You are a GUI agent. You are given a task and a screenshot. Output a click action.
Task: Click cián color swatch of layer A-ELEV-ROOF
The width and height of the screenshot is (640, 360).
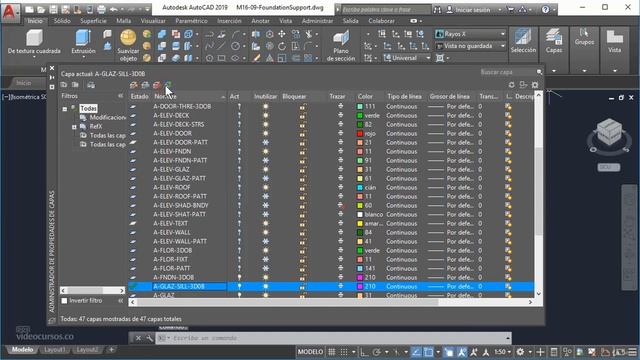point(360,187)
